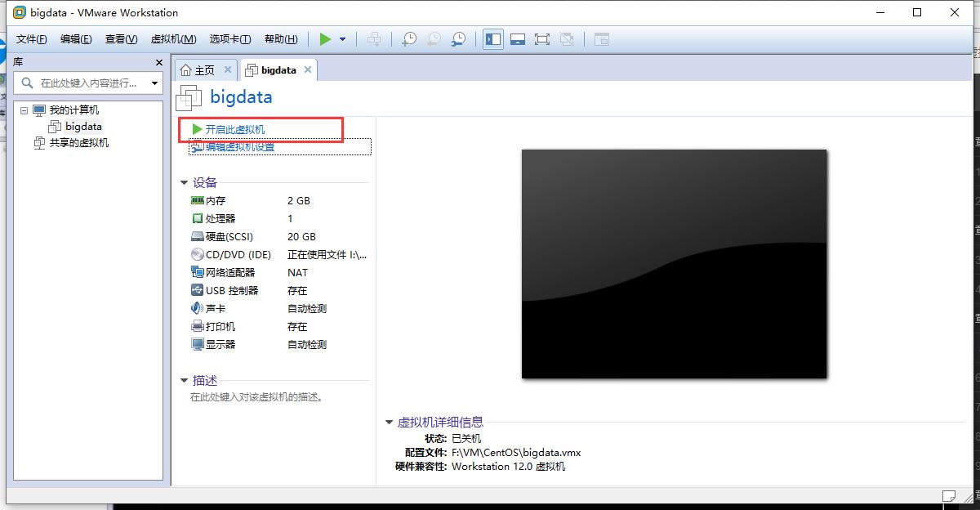Select 共享的虚拟机 in the library tree
This screenshot has width=980, height=510.
[x=79, y=143]
